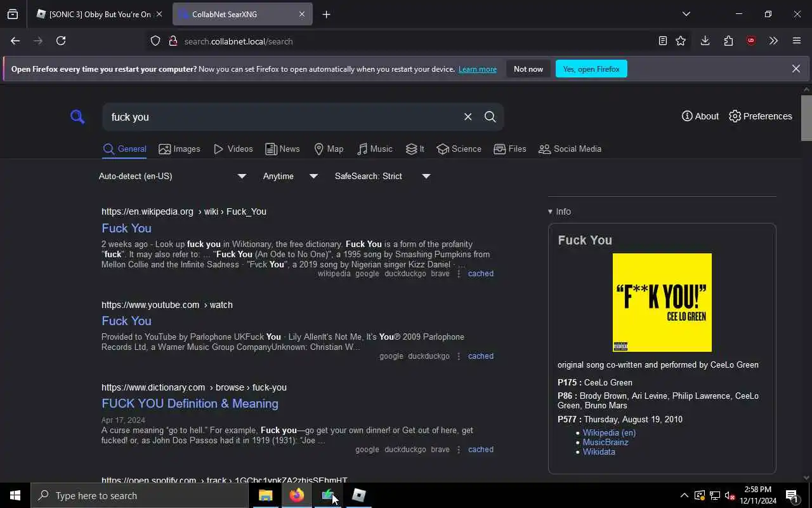The image size is (812, 508).
Task: List all tabs dropdown arrow
Action: (x=686, y=14)
